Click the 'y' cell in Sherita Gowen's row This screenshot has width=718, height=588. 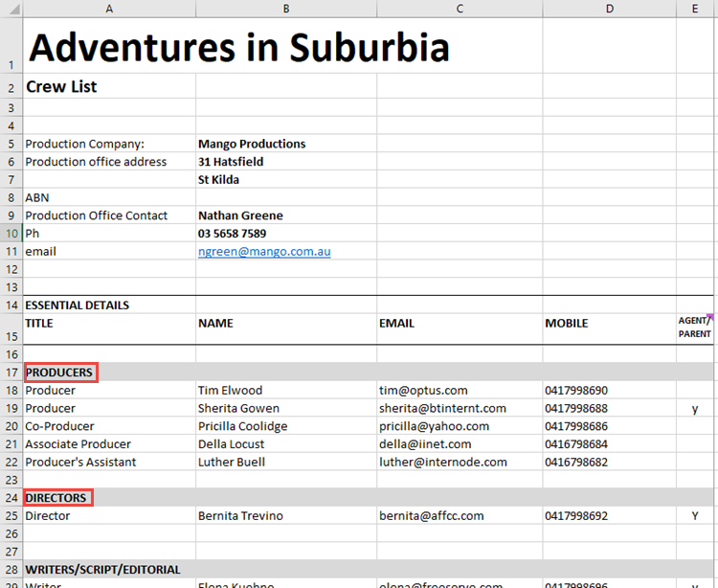(695, 409)
